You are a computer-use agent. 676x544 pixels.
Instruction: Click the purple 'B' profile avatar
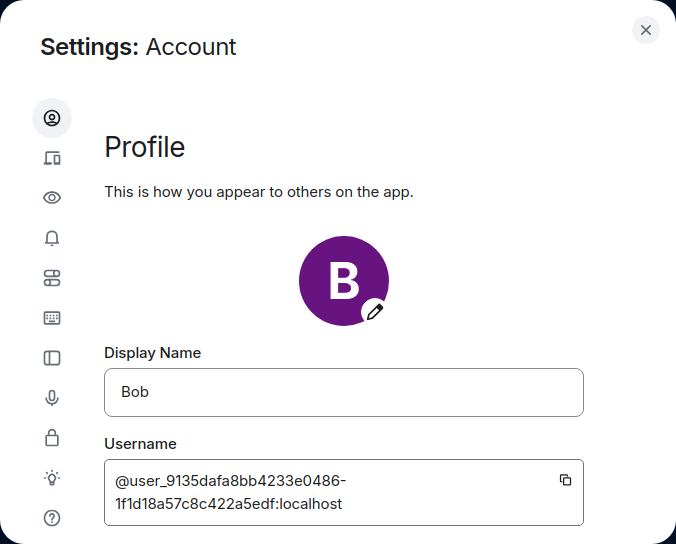click(x=338, y=278)
